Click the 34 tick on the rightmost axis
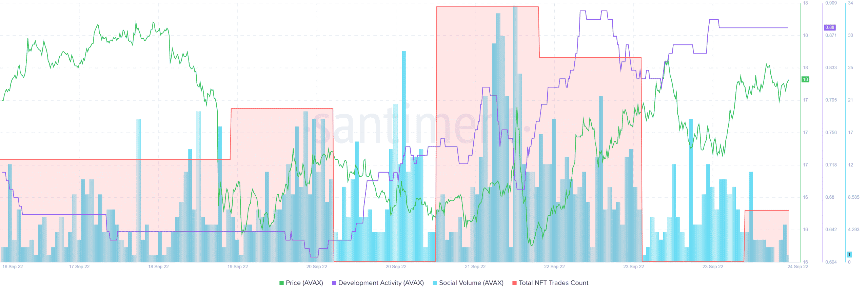This screenshot has height=294, width=868. [x=850, y=3]
